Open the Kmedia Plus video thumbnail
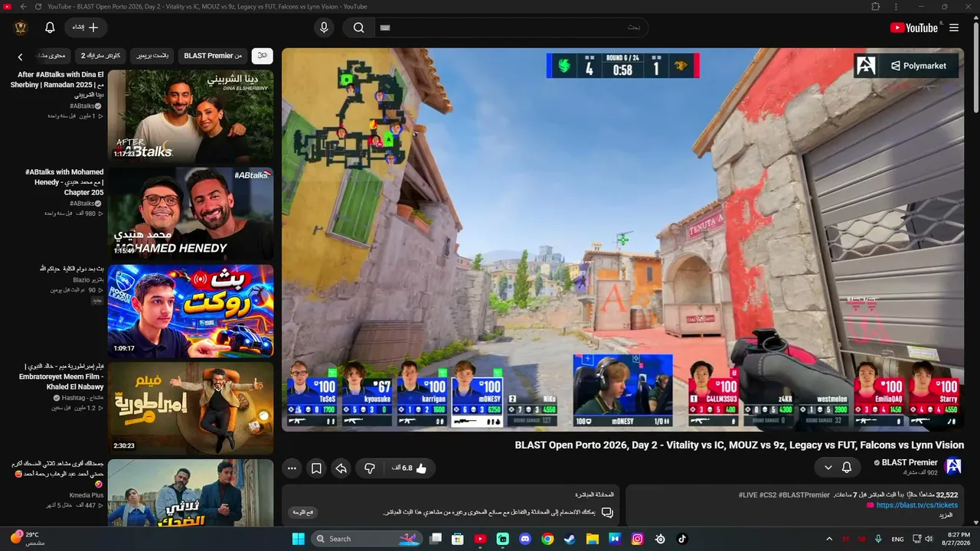 coord(191,493)
